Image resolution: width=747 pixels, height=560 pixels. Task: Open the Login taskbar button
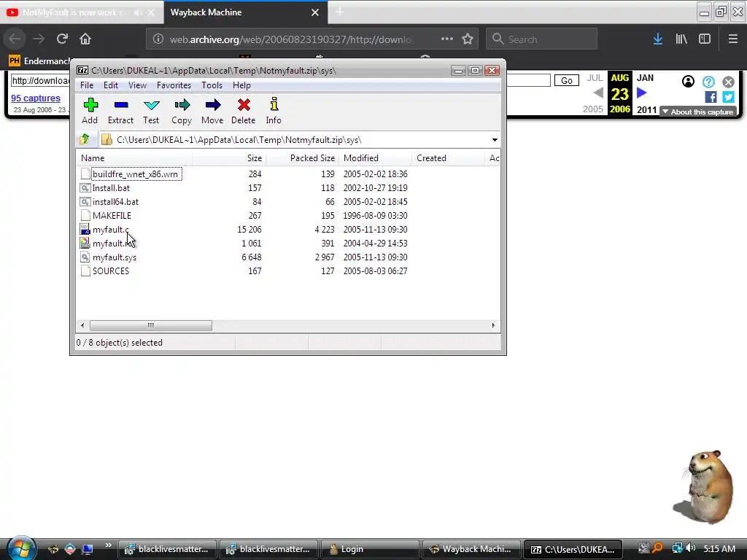coord(370,549)
